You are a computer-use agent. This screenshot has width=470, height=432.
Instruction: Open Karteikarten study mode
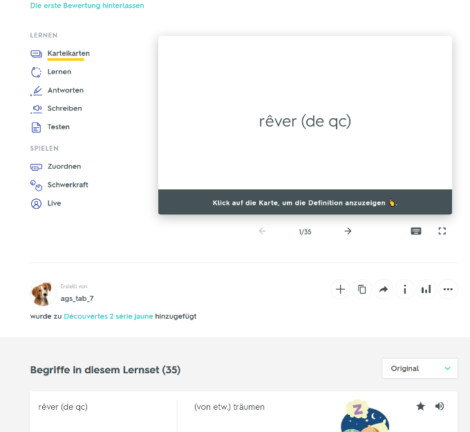pyautogui.click(x=68, y=53)
